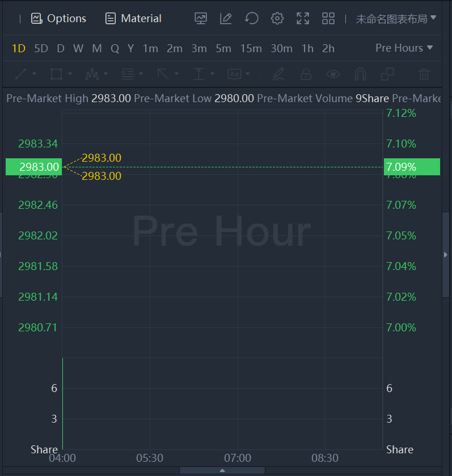Toggle the lock drawings icon
This screenshot has height=476, width=452.
pos(306,74)
